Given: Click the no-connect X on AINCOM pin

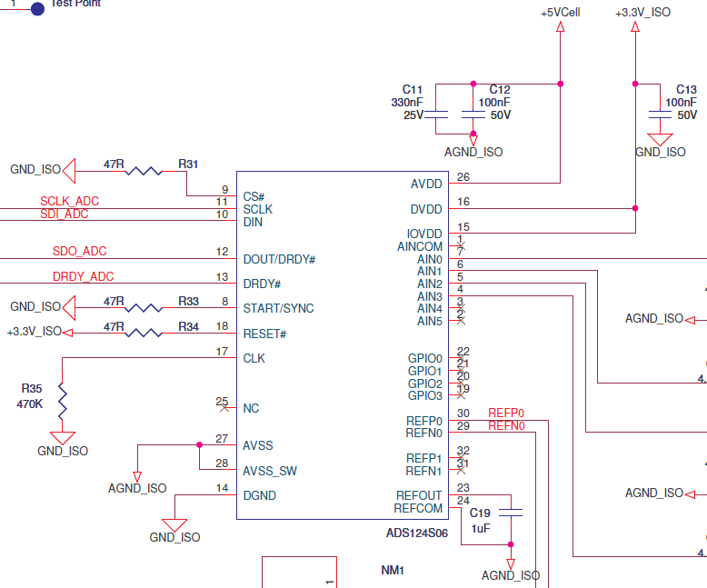Looking at the screenshot, I should pos(461,245).
